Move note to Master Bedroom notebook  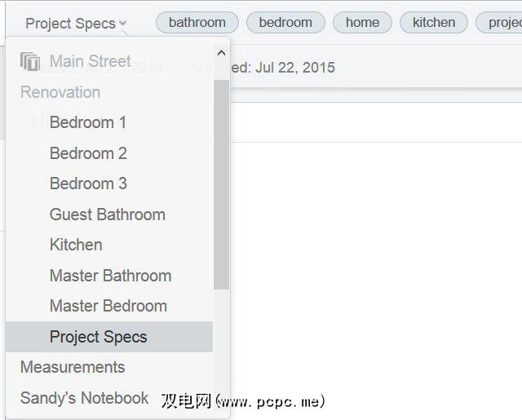pos(108,306)
